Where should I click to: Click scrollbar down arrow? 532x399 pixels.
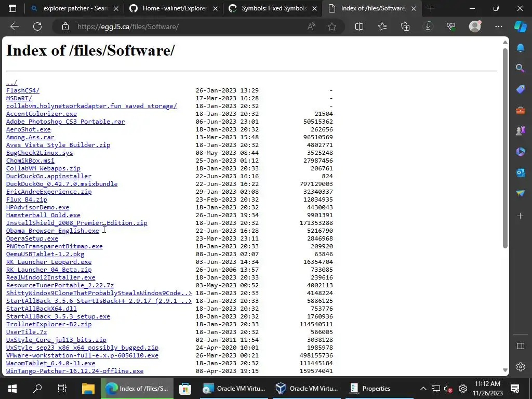coord(505,370)
